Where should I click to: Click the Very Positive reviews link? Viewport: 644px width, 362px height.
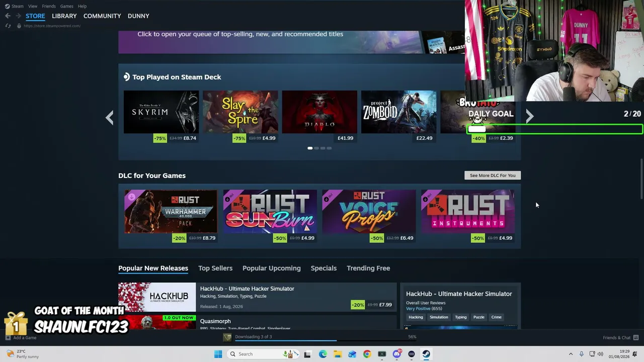(418, 309)
